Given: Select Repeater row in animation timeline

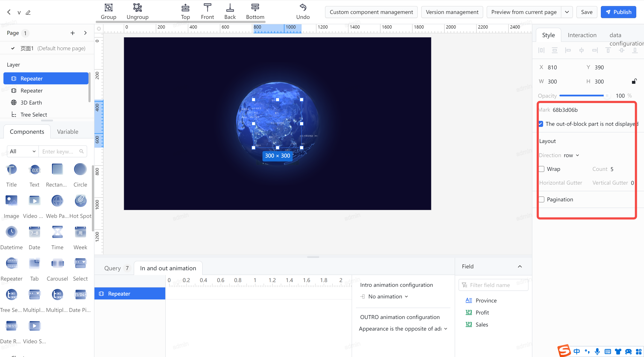Looking at the screenshot, I should (x=130, y=293).
